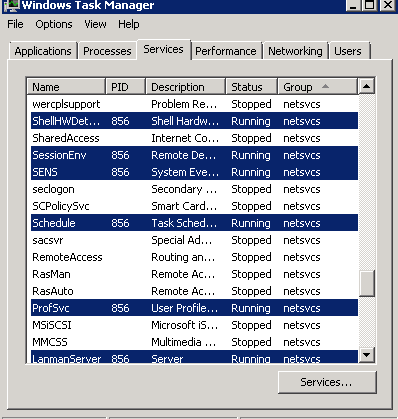
Task: Click the 'Remote De...' description cell
Action: point(183,155)
